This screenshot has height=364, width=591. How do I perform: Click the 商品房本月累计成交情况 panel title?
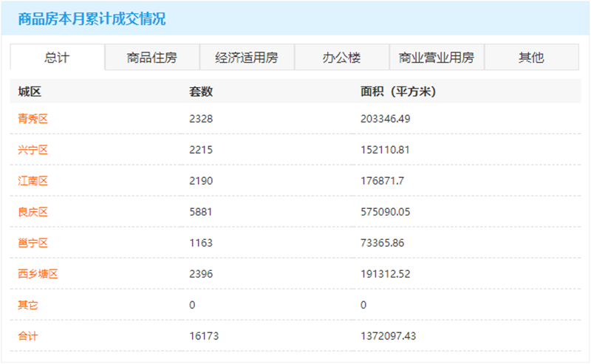(x=92, y=20)
